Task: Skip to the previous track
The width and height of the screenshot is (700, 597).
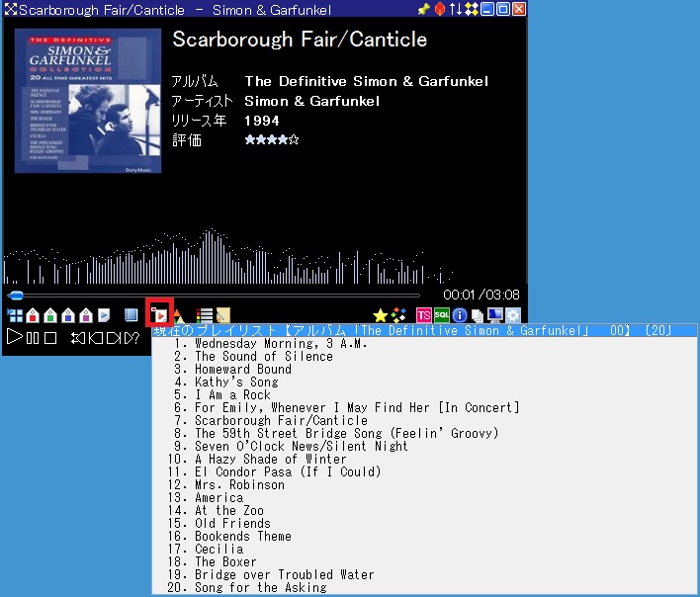Action: [96, 338]
